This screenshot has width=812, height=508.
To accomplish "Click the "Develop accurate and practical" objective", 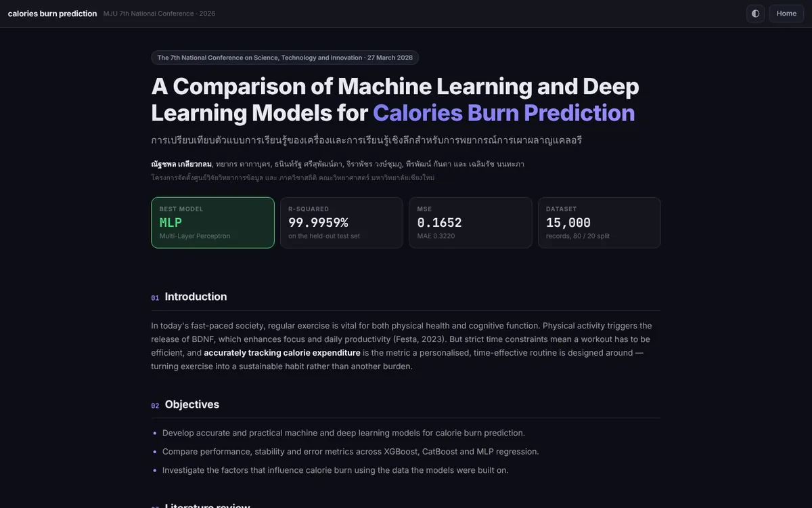I will pyautogui.click(x=344, y=433).
